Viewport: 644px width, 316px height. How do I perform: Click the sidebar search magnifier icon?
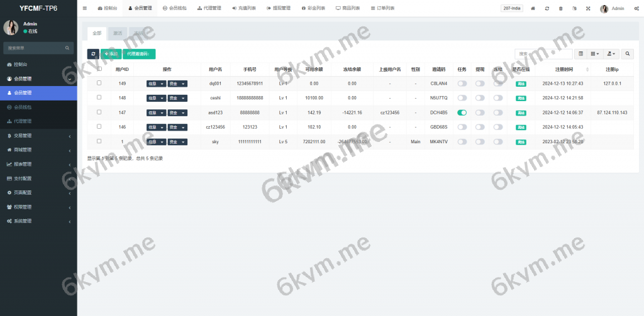67,48
